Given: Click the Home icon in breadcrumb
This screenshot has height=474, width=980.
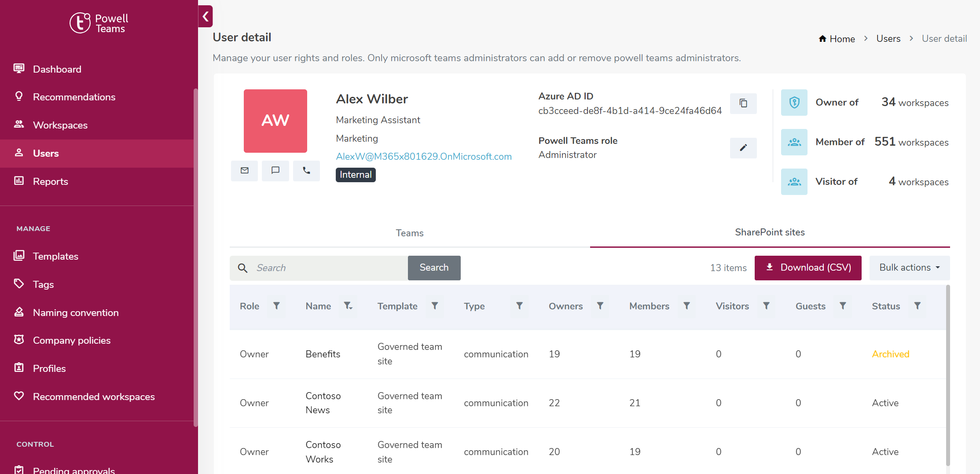Looking at the screenshot, I should (x=822, y=39).
